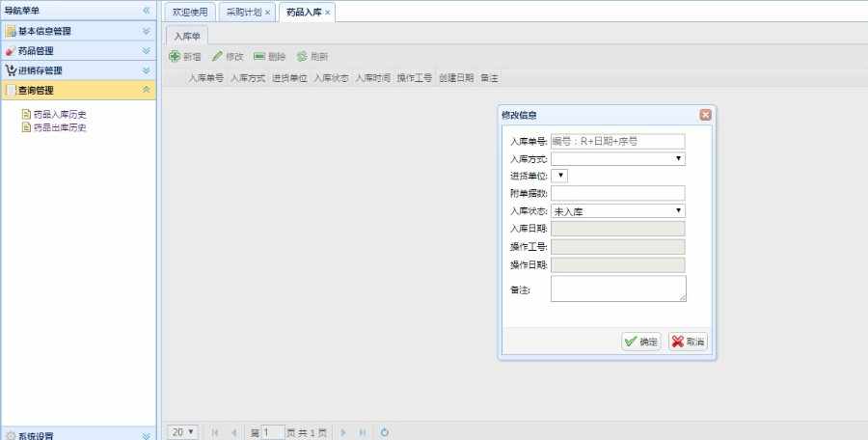Click the 备注 text area
This screenshot has width=868, height=440.
coord(618,289)
